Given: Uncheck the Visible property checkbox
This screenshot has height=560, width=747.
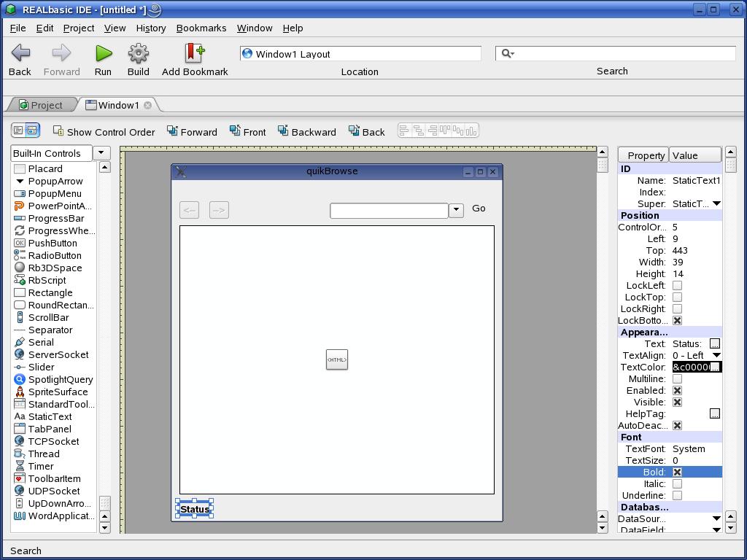Looking at the screenshot, I should 677,402.
